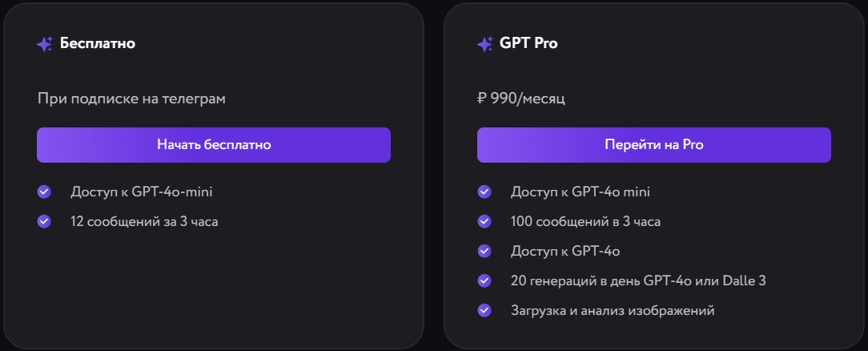Click checkmark beside 20 генераций в день
Screen dimensions: 868x351
(484, 280)
